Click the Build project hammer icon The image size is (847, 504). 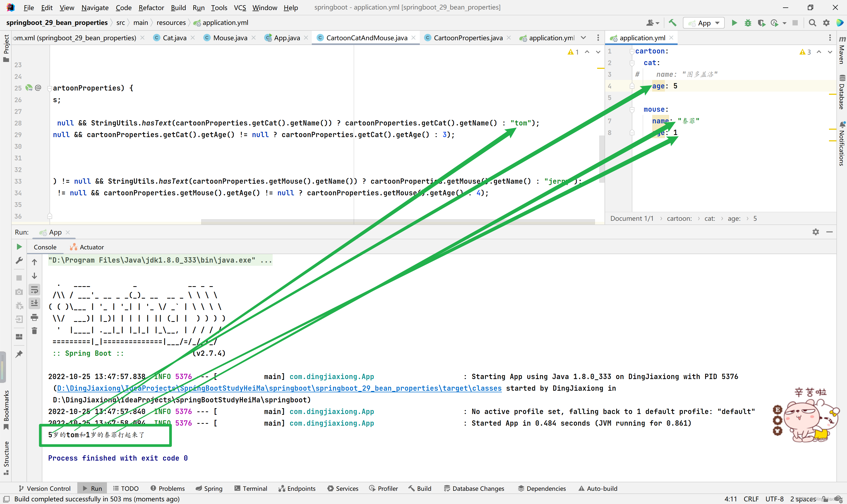tap(672, 23)
